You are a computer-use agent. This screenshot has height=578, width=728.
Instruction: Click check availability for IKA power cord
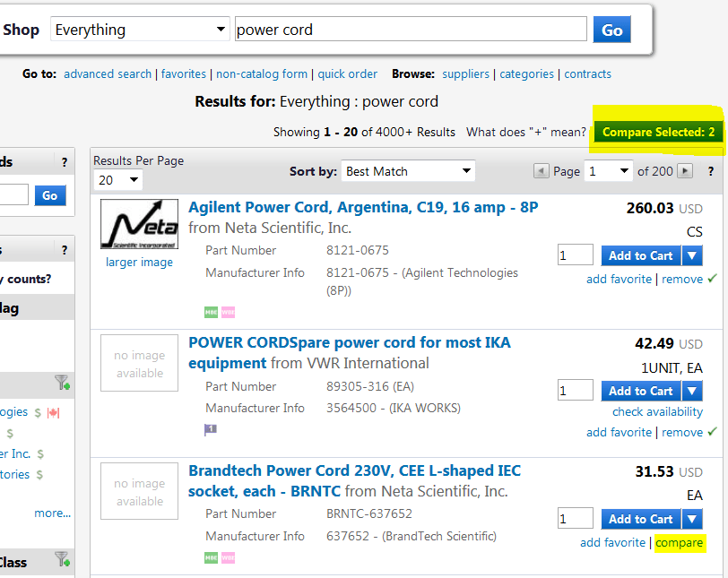[x=657, y=412]
